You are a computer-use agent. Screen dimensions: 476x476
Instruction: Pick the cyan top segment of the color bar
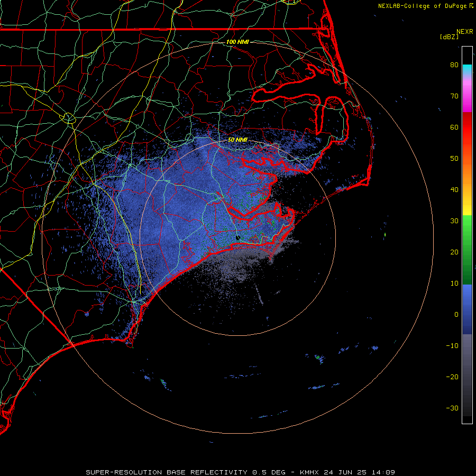[x=467, y=69]
